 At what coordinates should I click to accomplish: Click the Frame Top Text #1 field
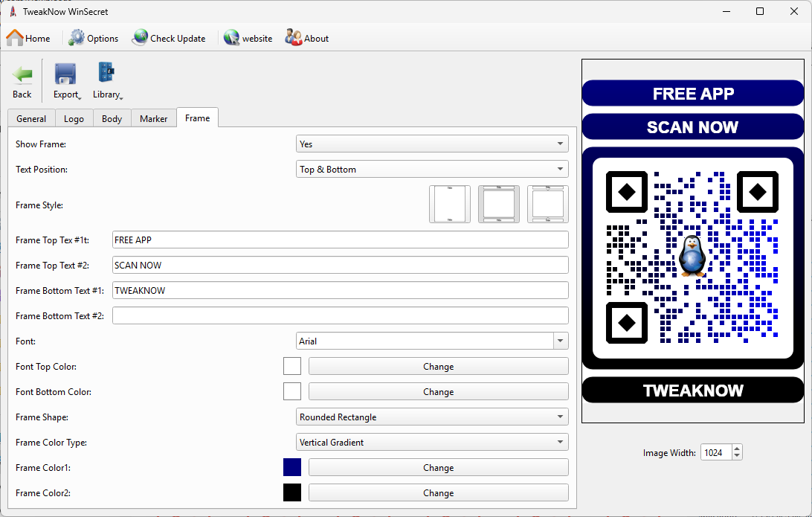(341, 240)
